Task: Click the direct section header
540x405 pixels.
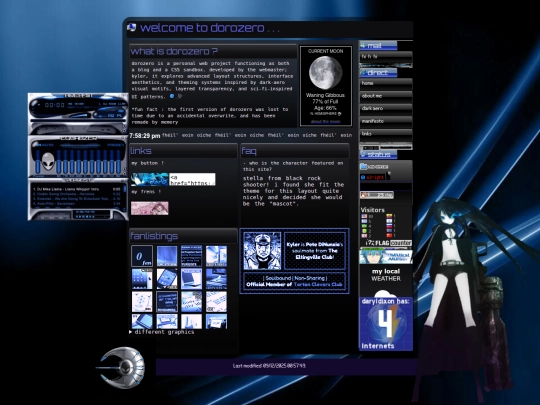Action: (378, 72)
